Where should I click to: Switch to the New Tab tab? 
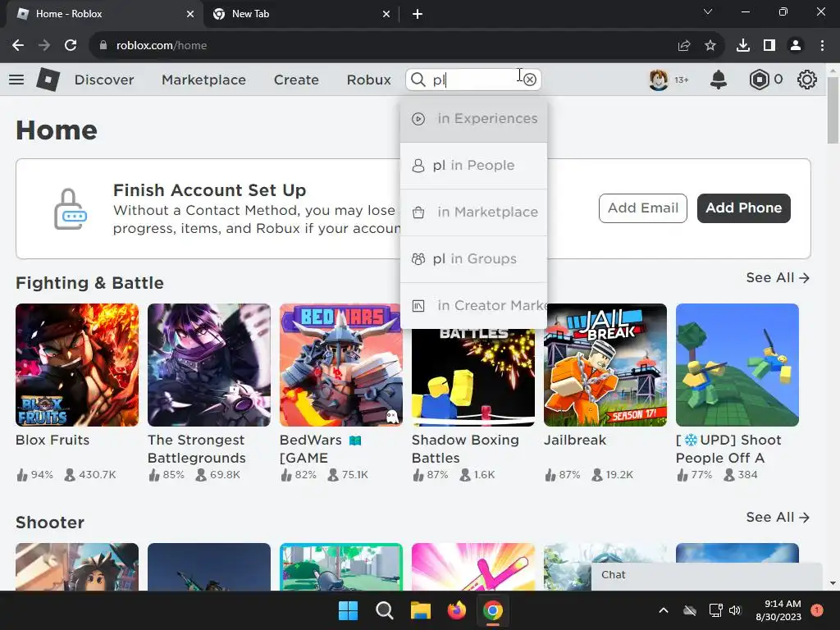(301, 14)
